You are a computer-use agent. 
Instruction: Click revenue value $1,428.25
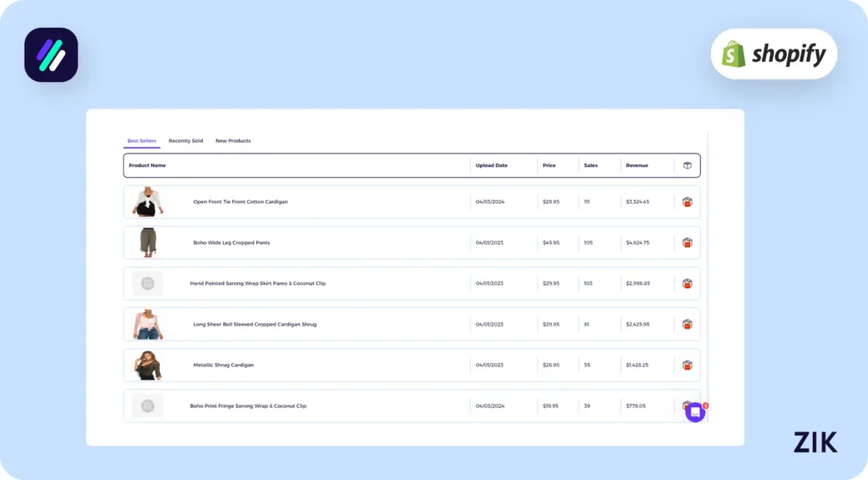pyautogui.click(x=637, y=366)
